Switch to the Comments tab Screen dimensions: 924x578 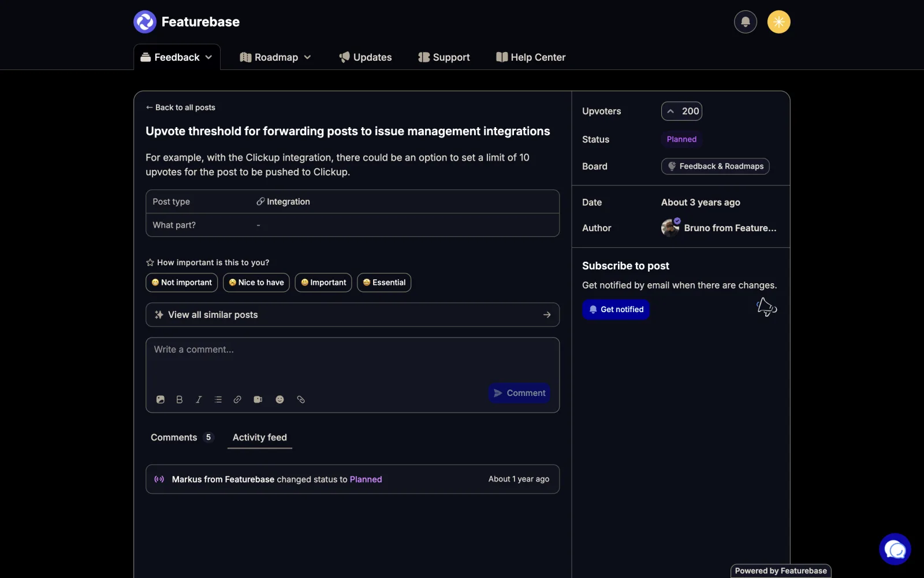[x=181, y=438]
